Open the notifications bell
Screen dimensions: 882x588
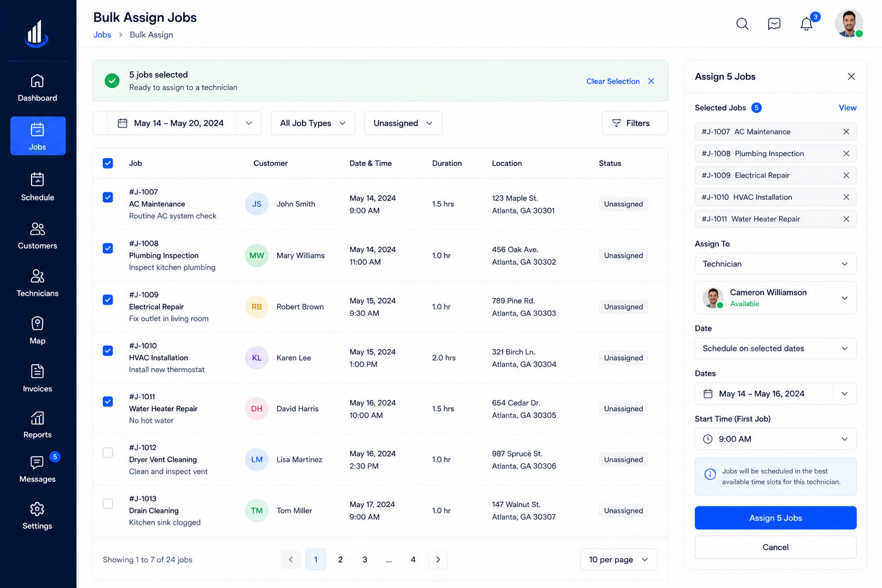tap(806, 24)
